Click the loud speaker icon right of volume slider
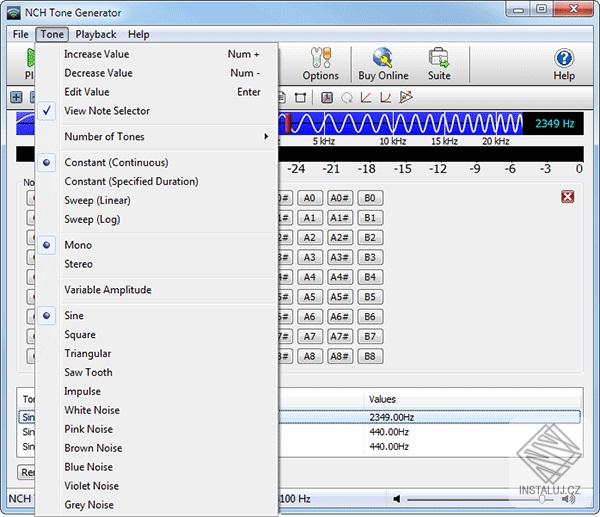This screenshot has height=517, width=600. click(x=569, y=499)
